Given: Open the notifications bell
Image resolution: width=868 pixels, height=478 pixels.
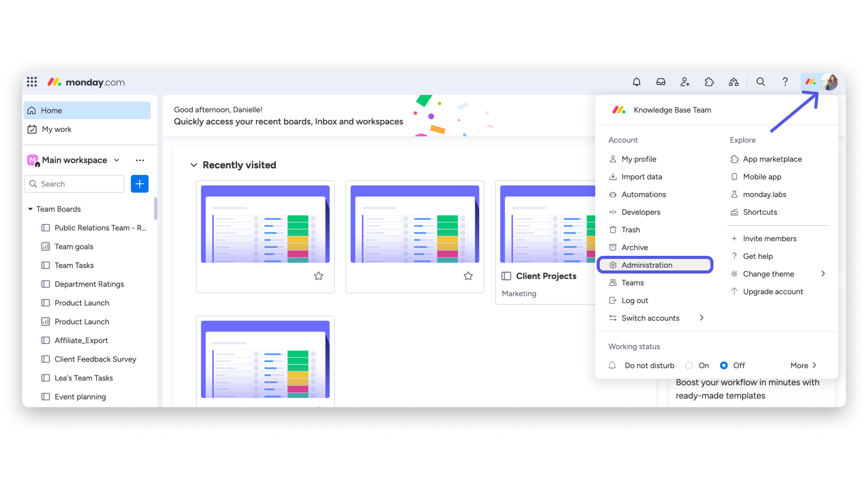Looking at the screenshot, I should (x=636, y=82).
